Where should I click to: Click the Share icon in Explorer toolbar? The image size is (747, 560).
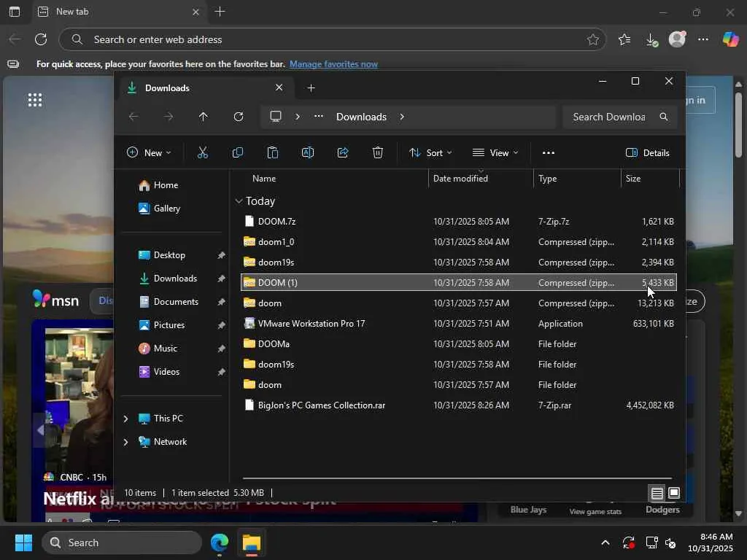343,153
